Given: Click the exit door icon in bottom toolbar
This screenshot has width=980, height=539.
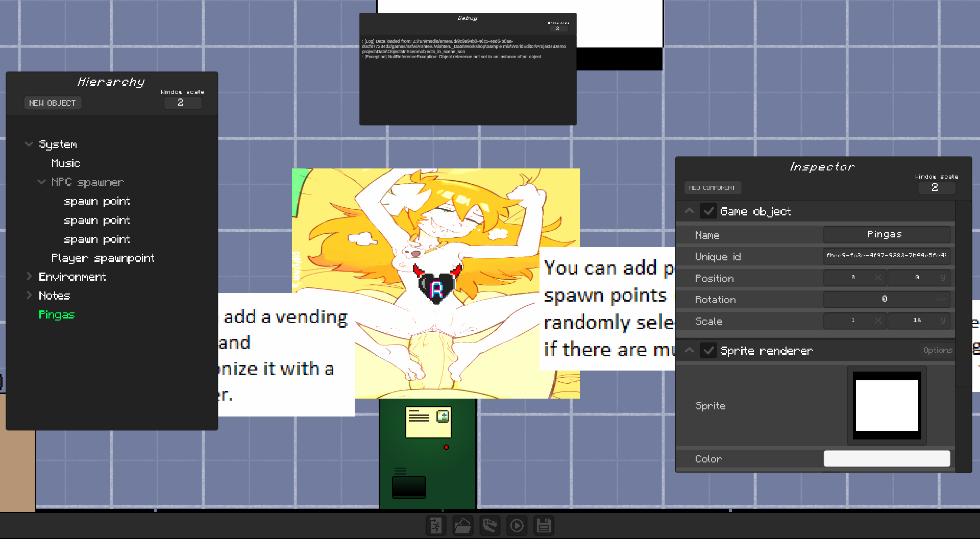Looking at the screenshot, I should pos(436,525).
